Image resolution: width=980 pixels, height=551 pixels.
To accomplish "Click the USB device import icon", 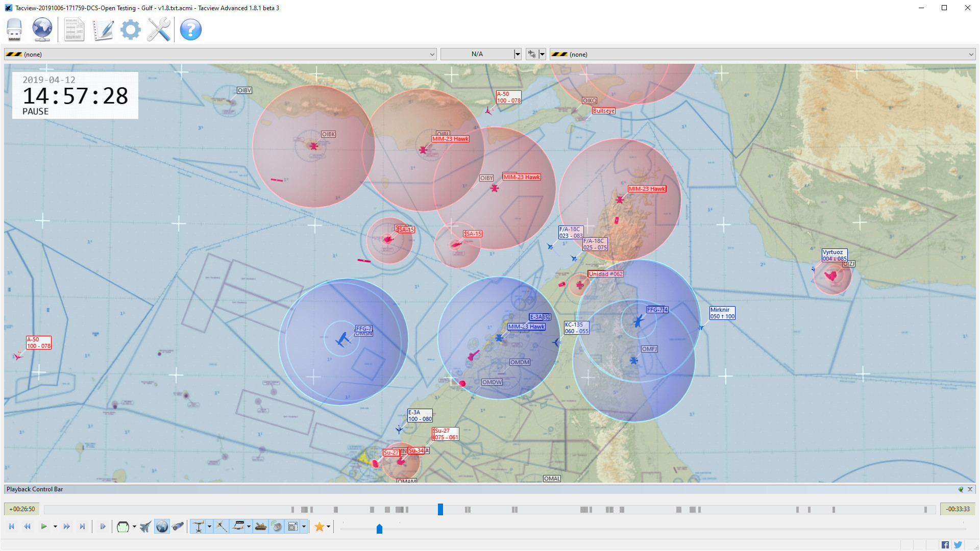I will 14,30.
